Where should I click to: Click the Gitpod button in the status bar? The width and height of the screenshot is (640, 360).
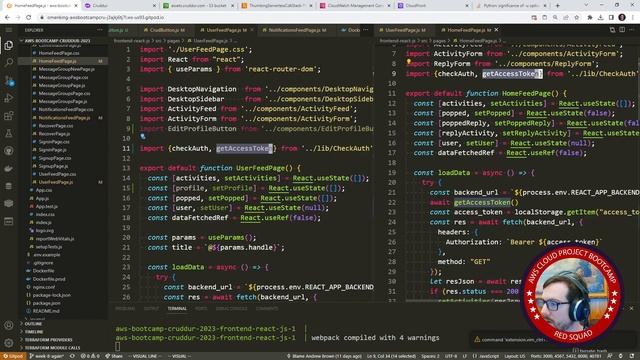pyautogui.click(x=13, y=356)
